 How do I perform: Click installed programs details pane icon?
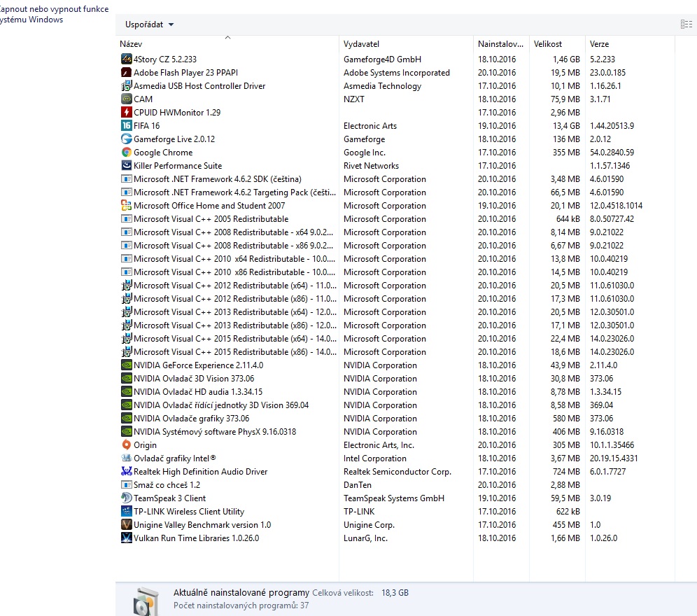[x=146, y=601]
